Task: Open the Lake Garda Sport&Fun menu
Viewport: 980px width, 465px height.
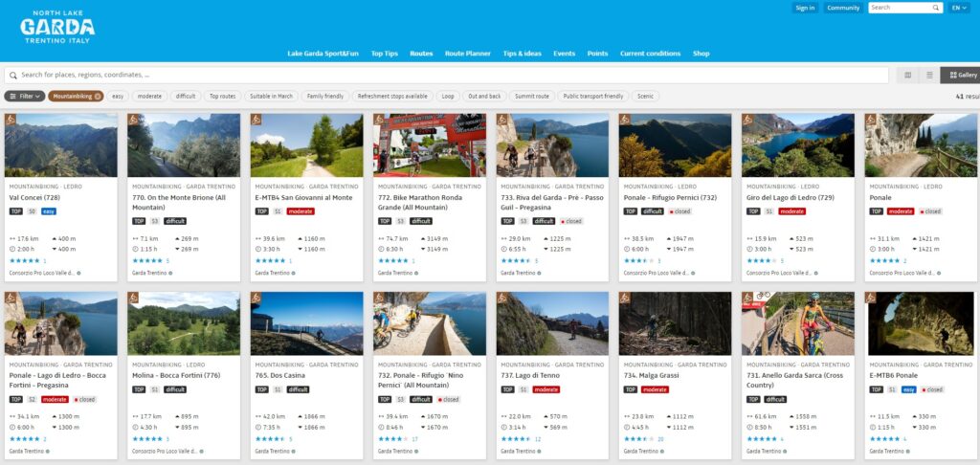Action: [324, 54]
